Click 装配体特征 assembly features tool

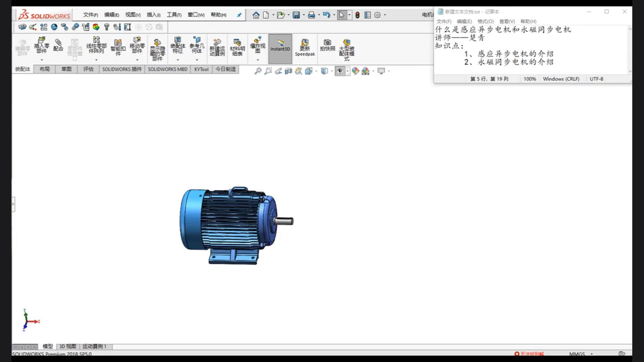coord(178,45)
